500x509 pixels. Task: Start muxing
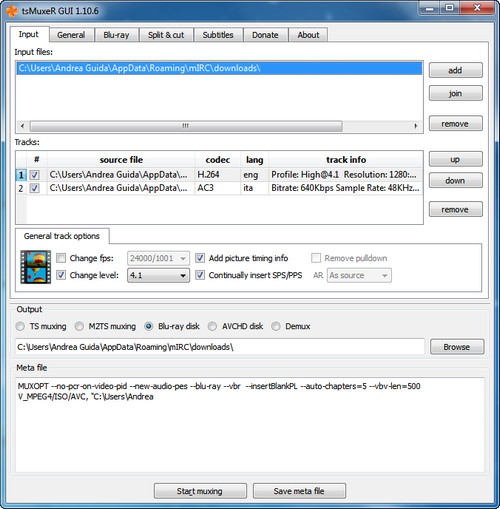[x=200, y=491]
